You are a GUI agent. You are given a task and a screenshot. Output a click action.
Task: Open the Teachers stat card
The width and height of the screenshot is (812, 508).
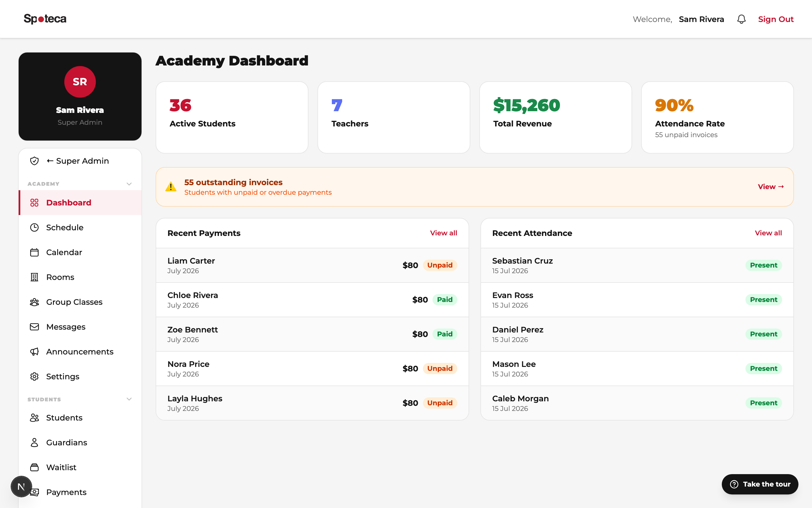tap(394, 117)
